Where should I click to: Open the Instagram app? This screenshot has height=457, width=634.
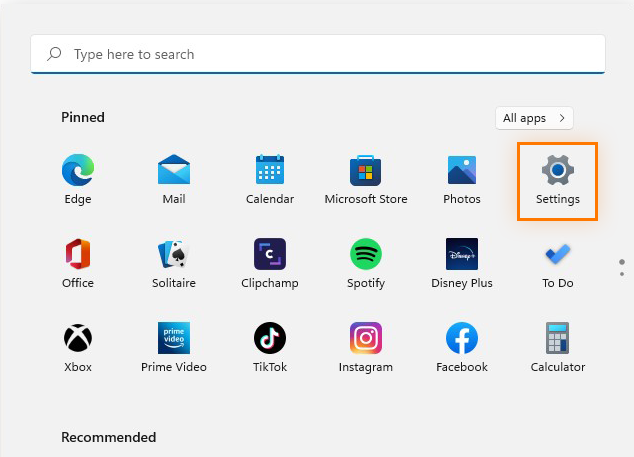[x=366, y=347]
